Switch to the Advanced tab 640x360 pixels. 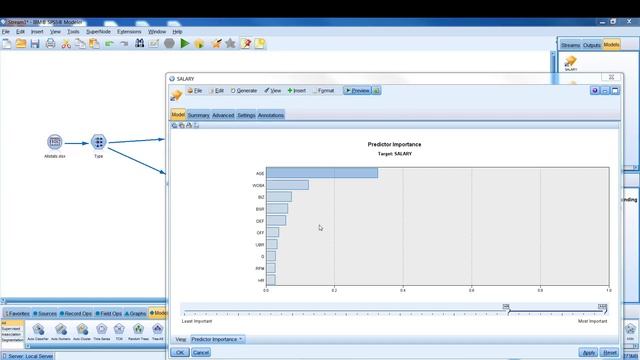tap(223, 116)
